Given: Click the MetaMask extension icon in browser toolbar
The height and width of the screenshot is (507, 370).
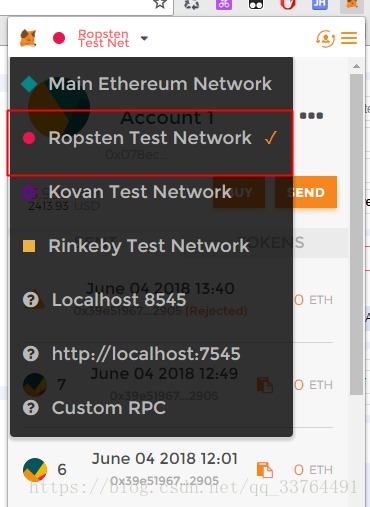Looking at the screenshot, I should click(x=352, y=4).
